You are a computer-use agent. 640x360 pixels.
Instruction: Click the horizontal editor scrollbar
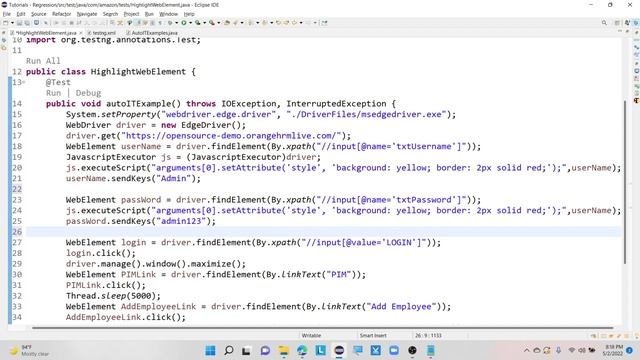point(322,327)
